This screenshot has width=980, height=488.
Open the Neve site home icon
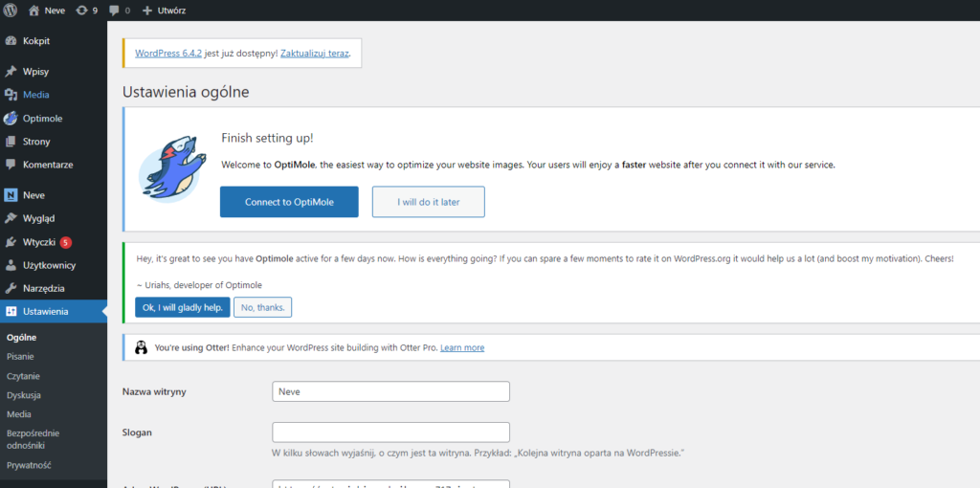tap(34, 10)
